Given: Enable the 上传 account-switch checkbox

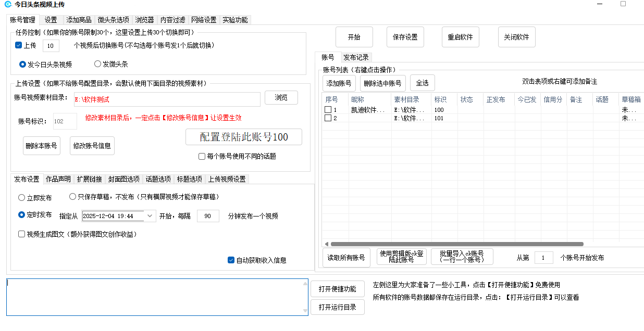Looking at the screenshot, I should click(x=19, y=45).
